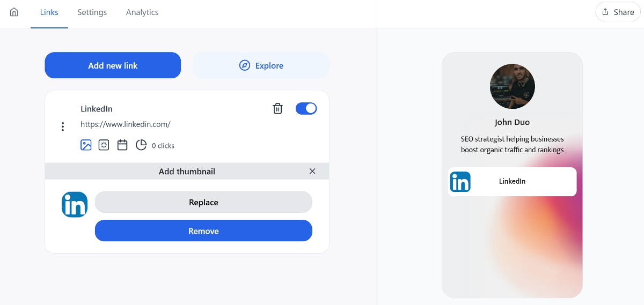
Task: Click the LinkedIn thumbnail in editor
Action: [x=75, y=204]
